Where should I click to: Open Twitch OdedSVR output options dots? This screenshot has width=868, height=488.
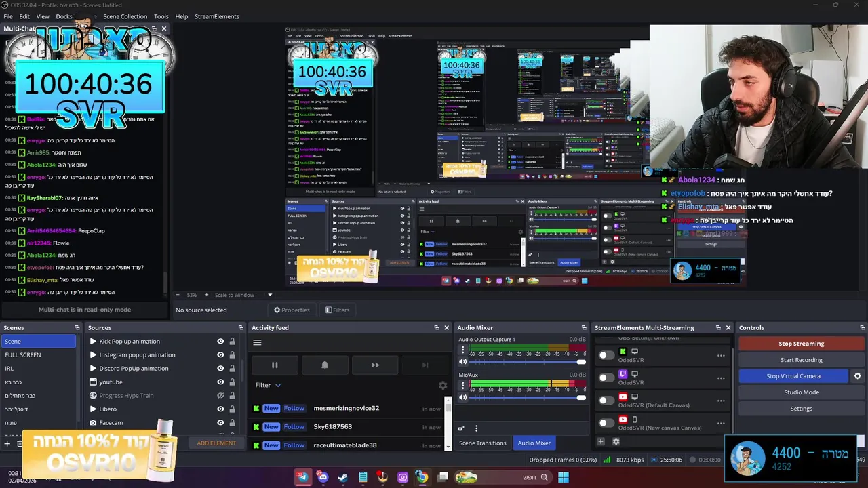721,378
